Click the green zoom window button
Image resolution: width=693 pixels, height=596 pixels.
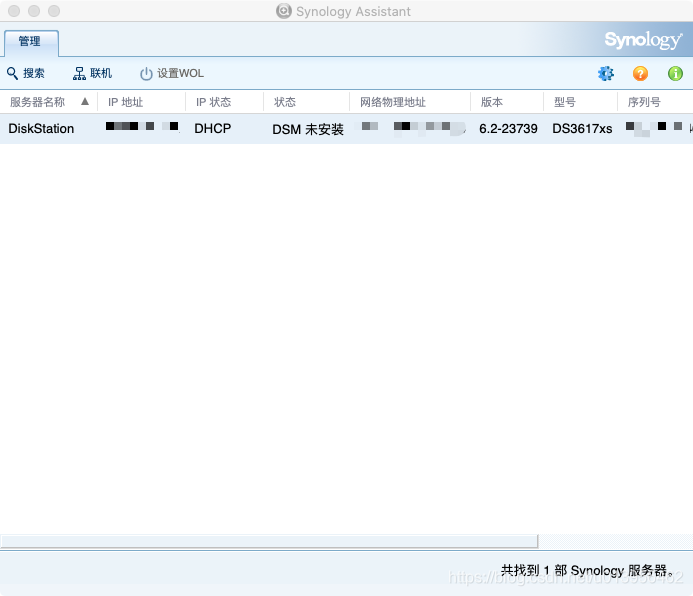tap(54, 11)
